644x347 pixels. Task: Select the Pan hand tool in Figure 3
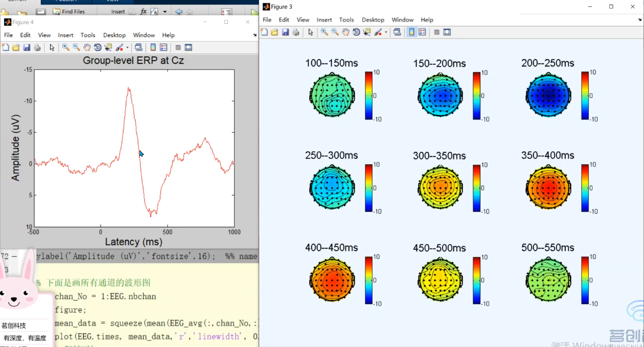point(346,32)
